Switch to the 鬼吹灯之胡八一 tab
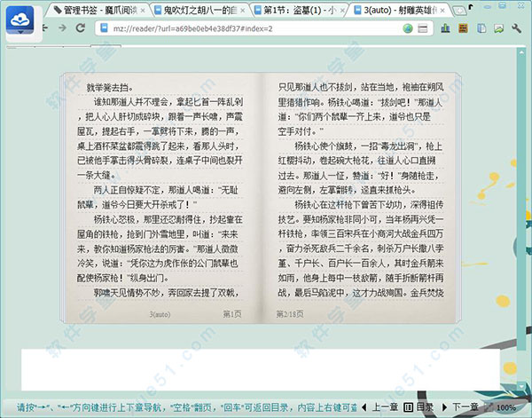This screenshot has width=532, height=418. pos(199,11)
